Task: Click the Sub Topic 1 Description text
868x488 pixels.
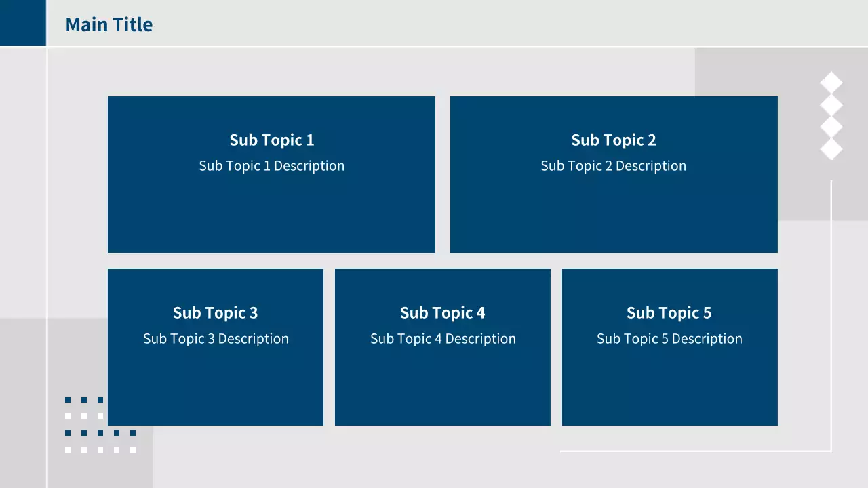Action: point(271,166)
